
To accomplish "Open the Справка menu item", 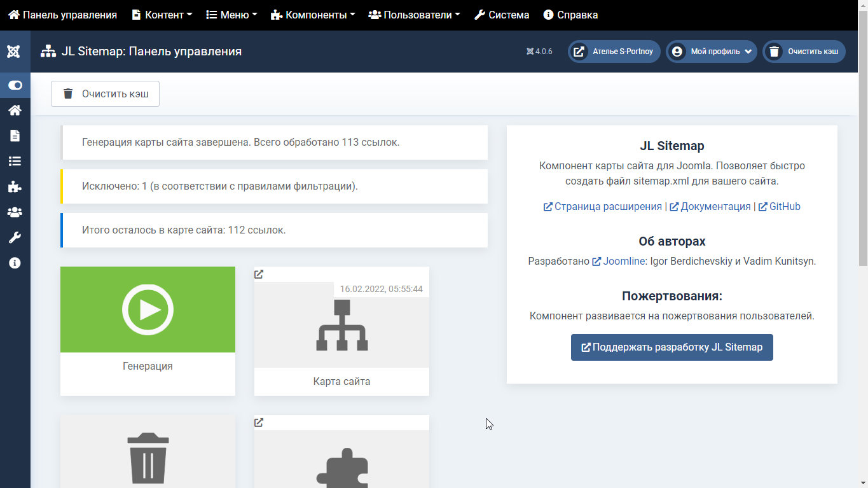I will coord(570,15).
